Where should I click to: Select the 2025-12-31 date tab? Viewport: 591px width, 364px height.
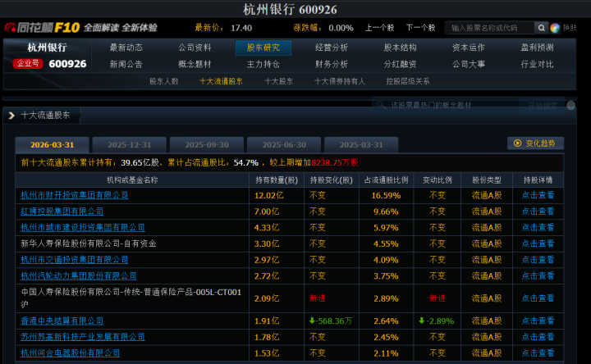click(130, 145)
